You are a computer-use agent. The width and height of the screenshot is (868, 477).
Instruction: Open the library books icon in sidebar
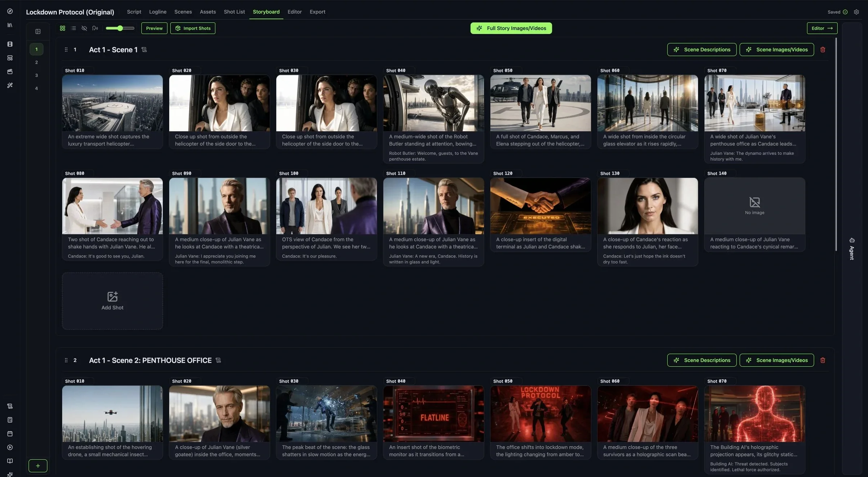[x=10, y=25]
